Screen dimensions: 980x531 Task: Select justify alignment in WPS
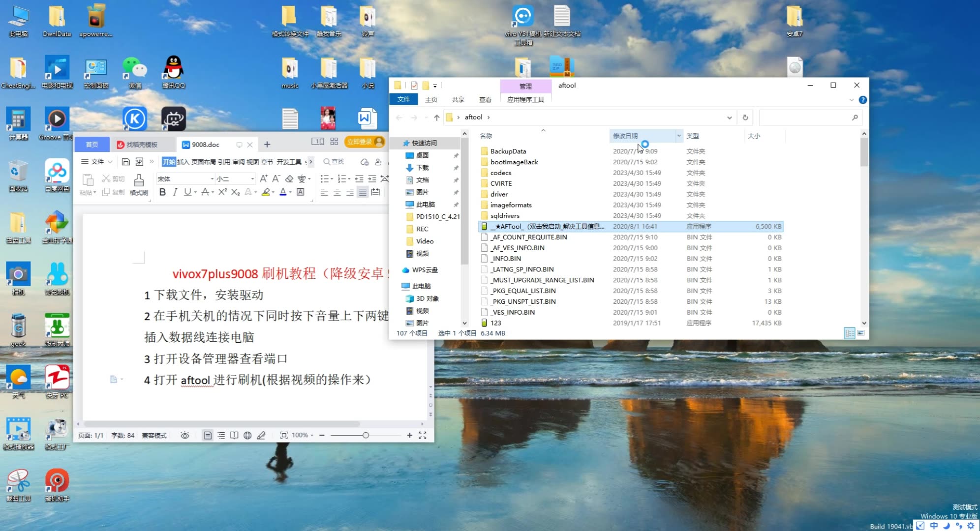click(x=363, y=192)
